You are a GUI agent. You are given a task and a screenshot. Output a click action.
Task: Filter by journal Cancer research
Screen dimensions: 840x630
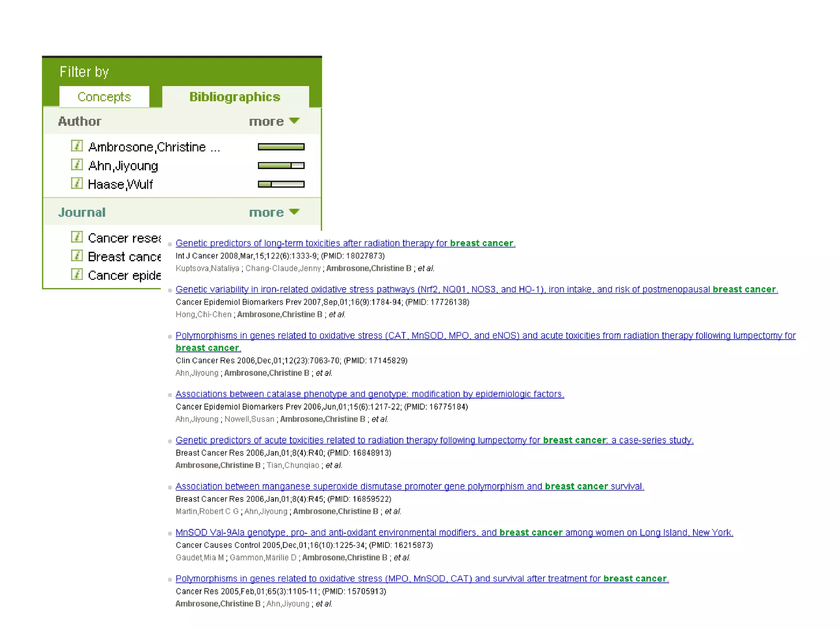click(x=124, y=238)
